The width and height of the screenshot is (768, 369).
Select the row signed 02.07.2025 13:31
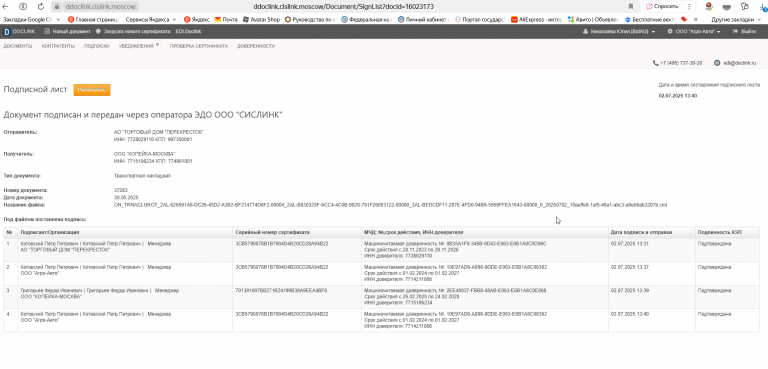pos(382,249)
